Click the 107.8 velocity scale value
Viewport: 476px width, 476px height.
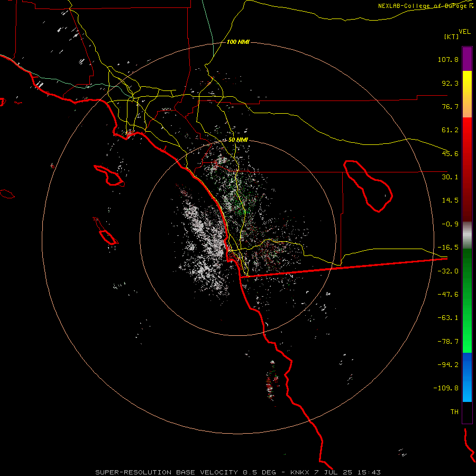pyautogui.click(x=448, y=59)
